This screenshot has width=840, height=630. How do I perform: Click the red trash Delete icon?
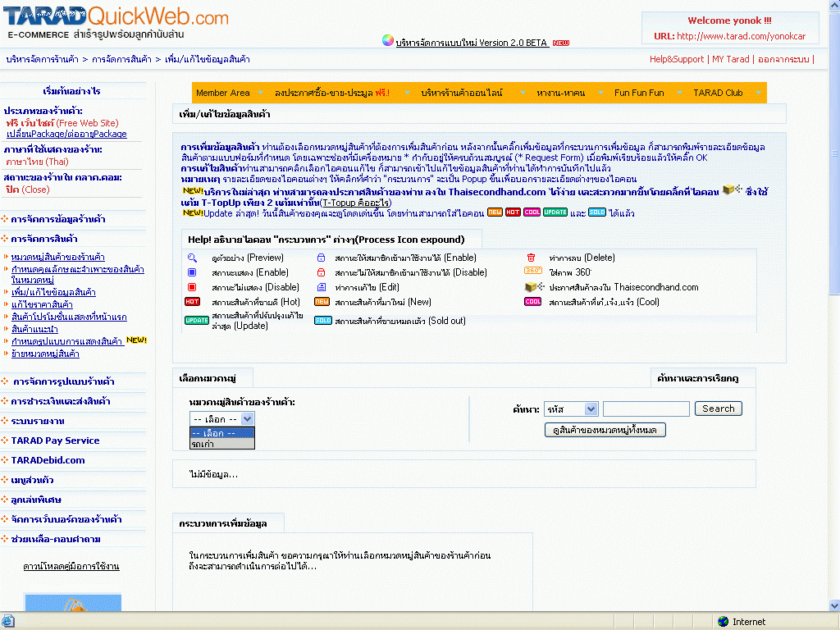point(531,258)
